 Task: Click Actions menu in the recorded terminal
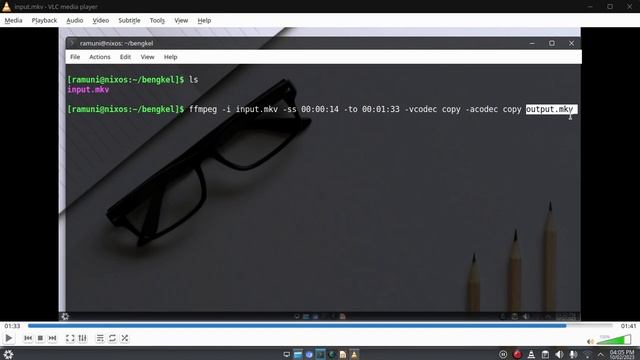[x=100, y=57]
